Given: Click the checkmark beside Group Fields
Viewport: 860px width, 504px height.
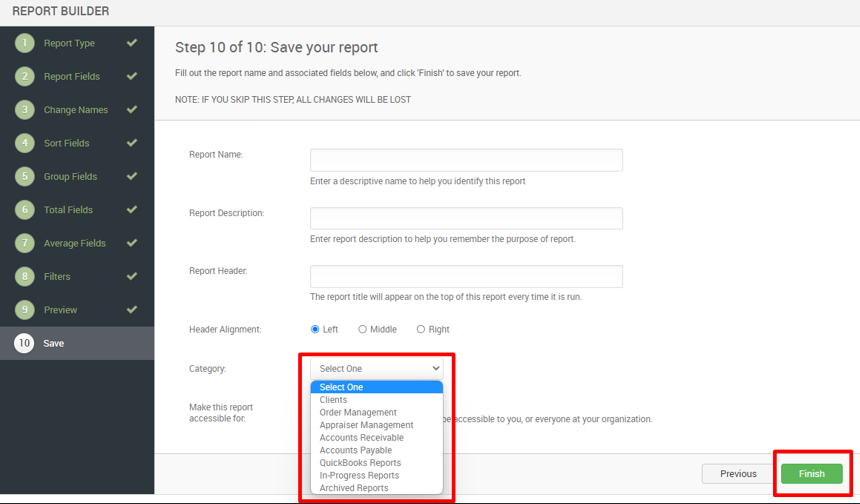Looking at the screenshot, I should 132,177.
